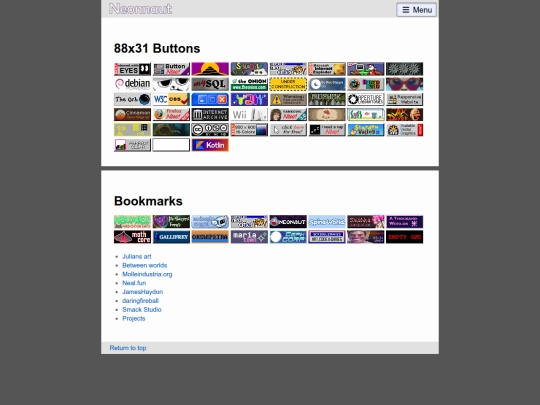
Task: Open the Julians art link
Action: 137,256
